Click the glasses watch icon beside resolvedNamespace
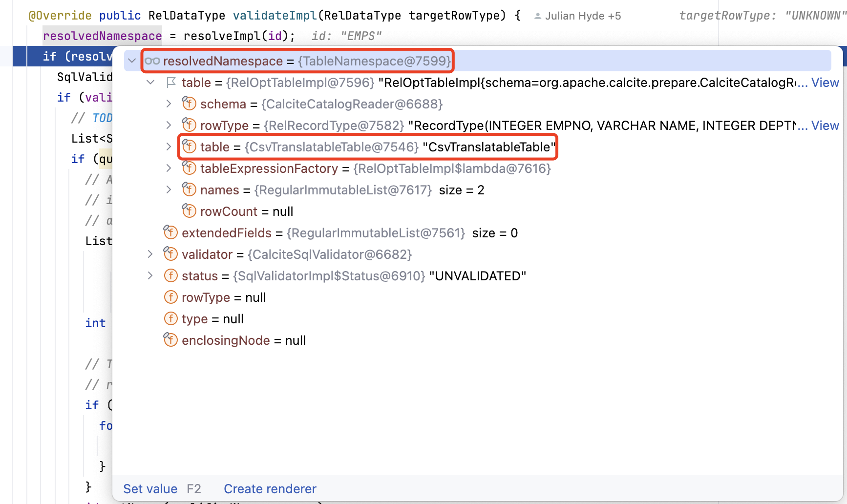The image size is (847, 504). [x=152, y=61]
